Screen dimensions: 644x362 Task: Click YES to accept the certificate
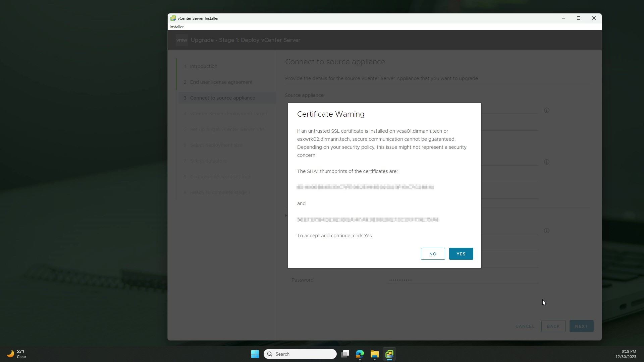pos(461,254)
